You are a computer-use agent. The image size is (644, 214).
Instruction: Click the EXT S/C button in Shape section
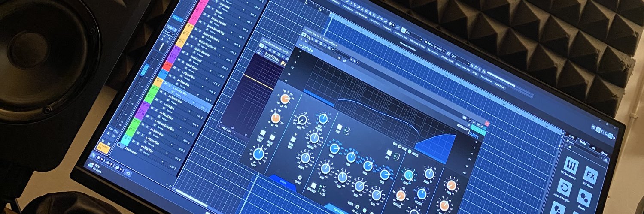tap(299, 178)
